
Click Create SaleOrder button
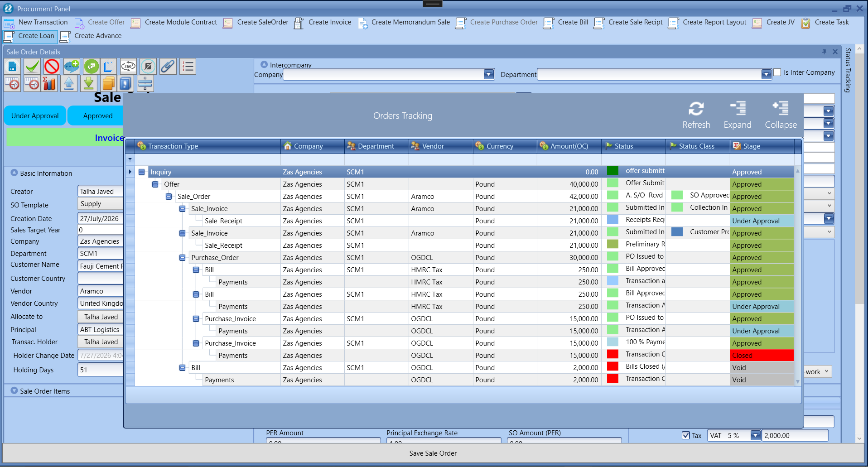[x=256, y=22]
